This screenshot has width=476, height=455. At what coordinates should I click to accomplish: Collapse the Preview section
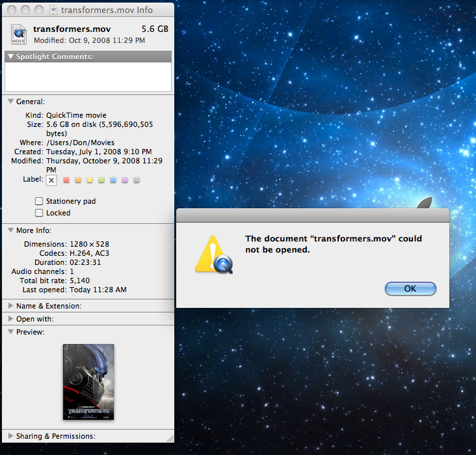pos(10,331)
